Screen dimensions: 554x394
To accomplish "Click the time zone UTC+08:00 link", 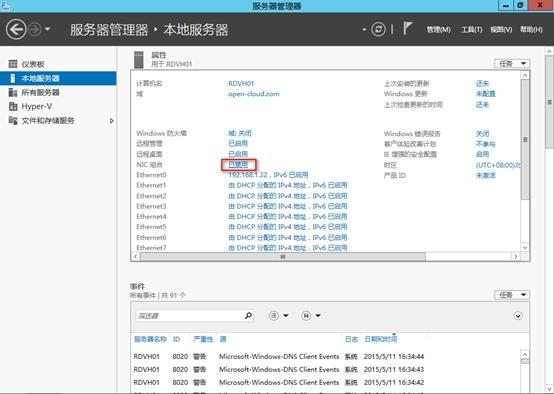I will coord(498,165).
